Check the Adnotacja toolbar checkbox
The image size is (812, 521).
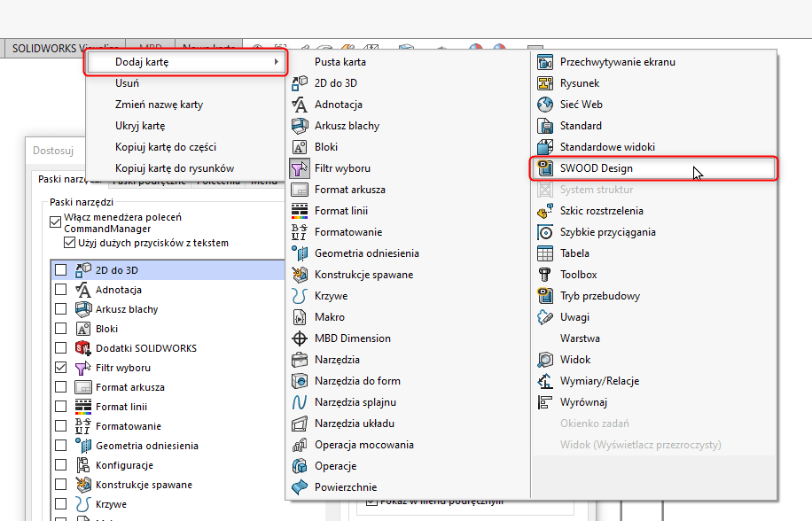(x=60, y=290)
